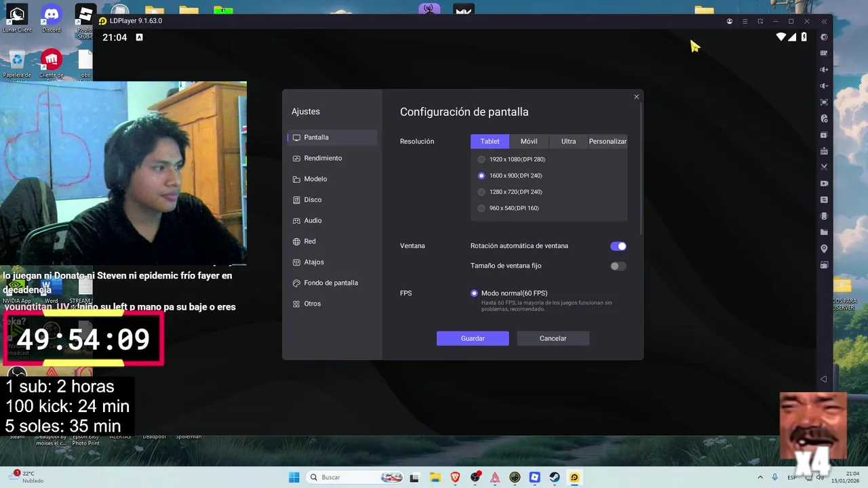Image resolution: width=868 pixels, height=488 pixels.
Task: Open LDPlayer settings hexagon icon in sidebar
Action: (824, 37)
